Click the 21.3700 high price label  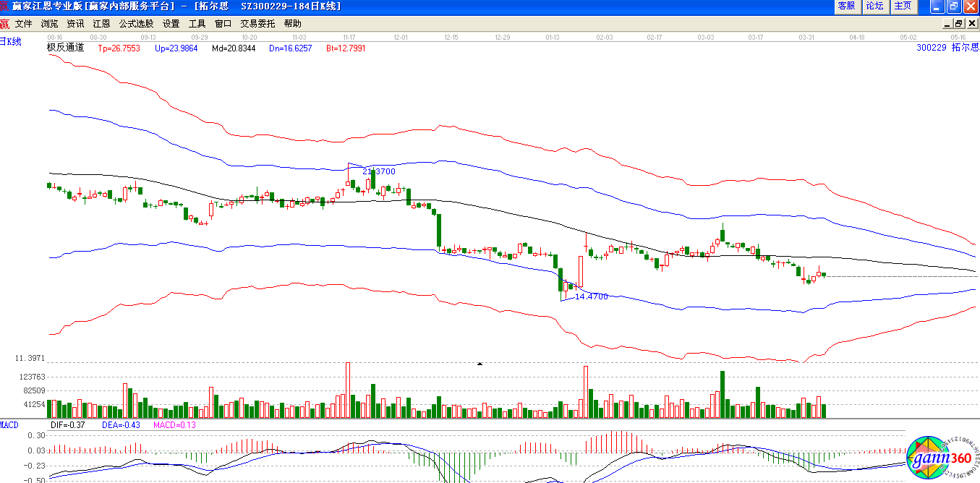(x=379, y=171)
